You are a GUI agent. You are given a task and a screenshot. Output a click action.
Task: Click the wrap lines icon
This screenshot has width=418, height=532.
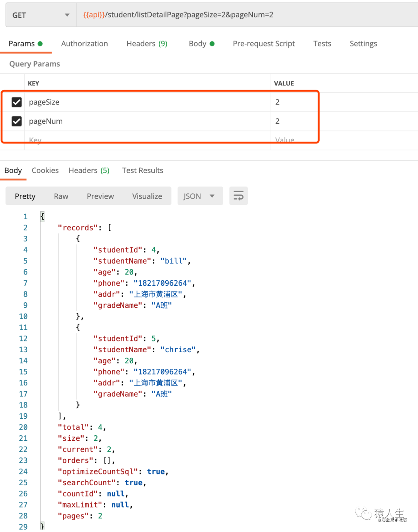(x=238, y=196)
